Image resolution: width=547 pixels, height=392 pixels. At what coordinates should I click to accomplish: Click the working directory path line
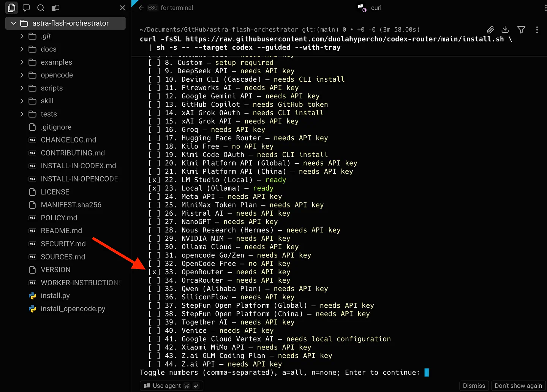(280, 30)
